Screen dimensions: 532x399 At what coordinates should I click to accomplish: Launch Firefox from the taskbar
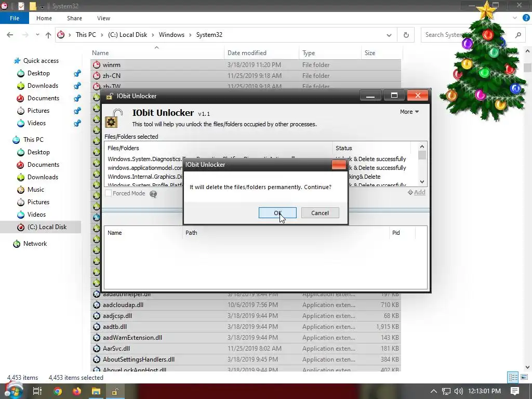[x=77, y=391]
